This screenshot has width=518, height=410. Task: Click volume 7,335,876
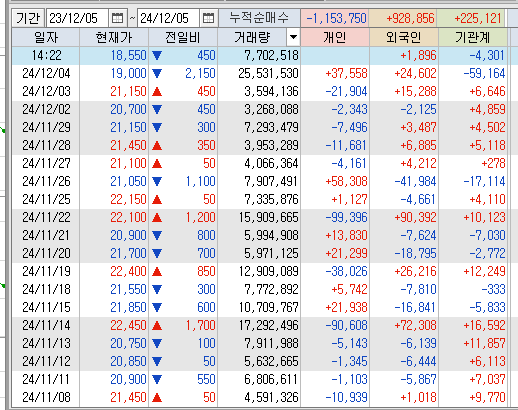point(271,199)
